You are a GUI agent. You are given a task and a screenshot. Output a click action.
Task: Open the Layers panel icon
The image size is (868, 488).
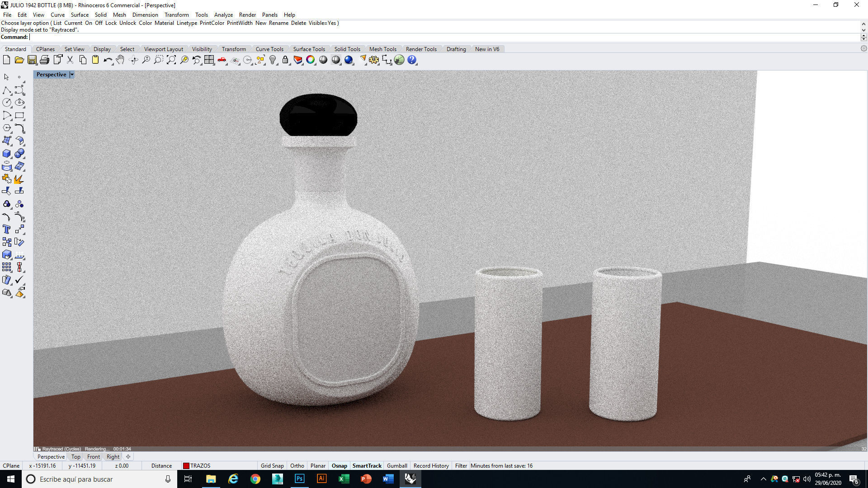(298, 60)
